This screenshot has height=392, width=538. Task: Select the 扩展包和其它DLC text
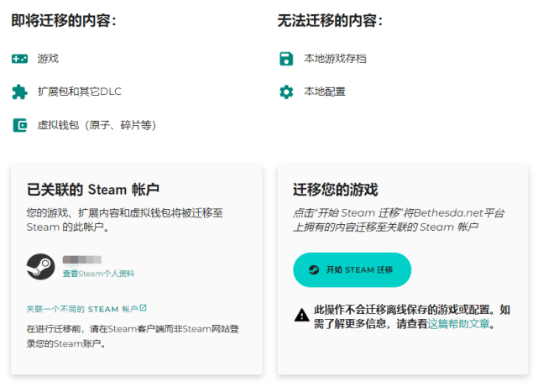(79, 91)
